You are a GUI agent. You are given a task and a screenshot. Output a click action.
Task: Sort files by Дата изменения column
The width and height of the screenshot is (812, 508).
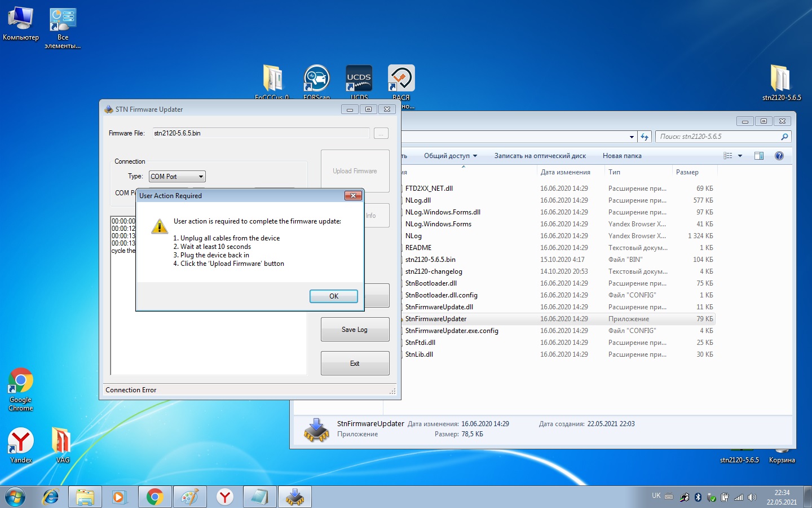click(x=565, y=172)
